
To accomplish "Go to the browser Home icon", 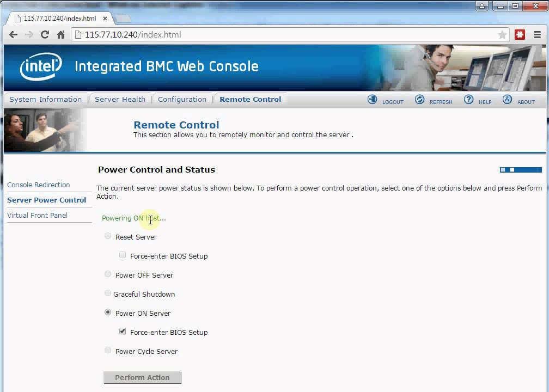I will pos(60,35).
